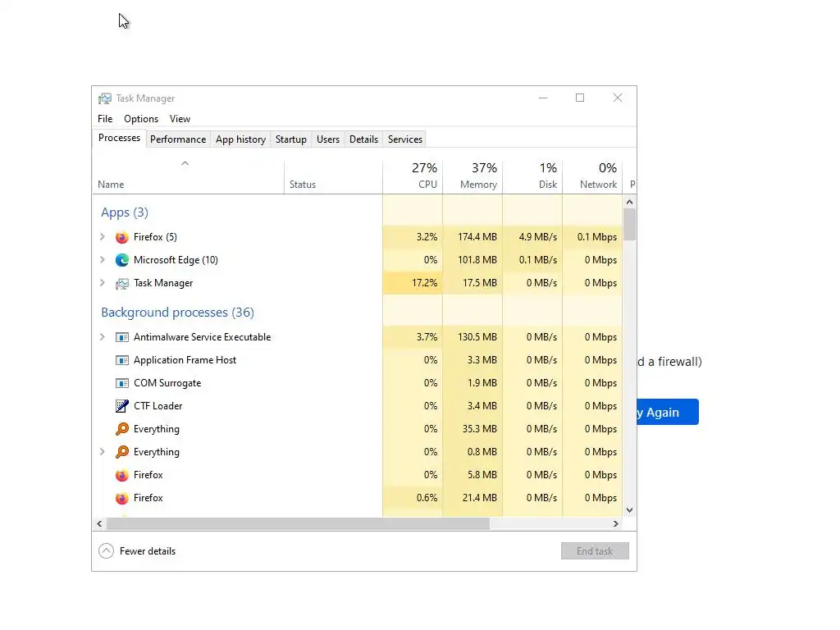Click the vertical scrollbar thumb

(629, 225)
